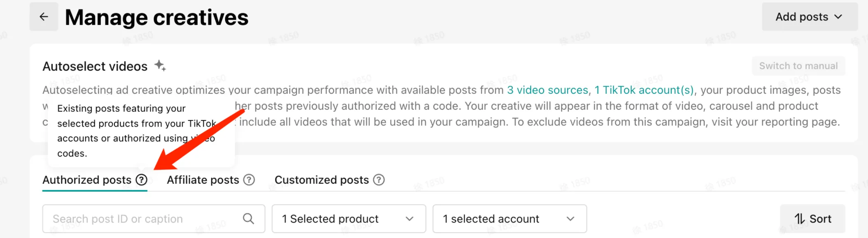Open the 3 video sources link
868x238 pixels.
pos(547,90)
